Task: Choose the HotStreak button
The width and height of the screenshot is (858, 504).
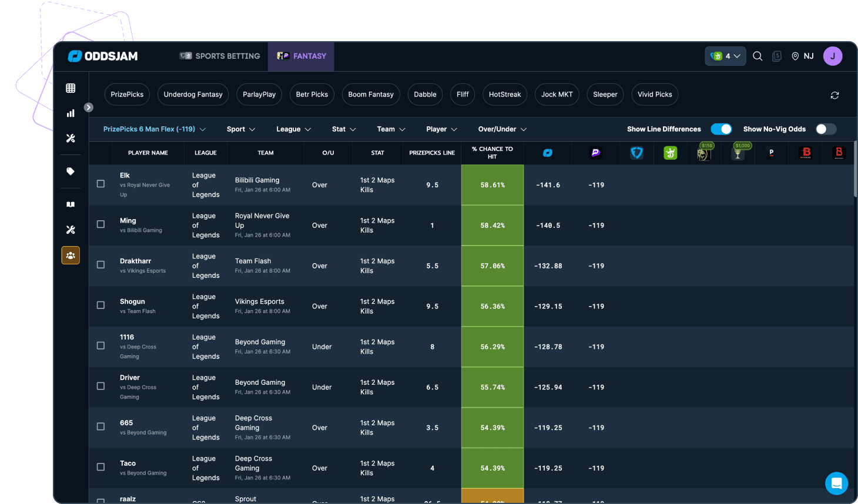Action: [x=505, y=95]
